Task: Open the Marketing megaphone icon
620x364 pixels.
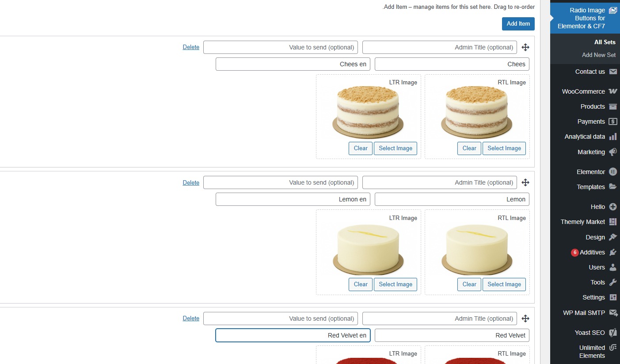Action: (613, 152)
